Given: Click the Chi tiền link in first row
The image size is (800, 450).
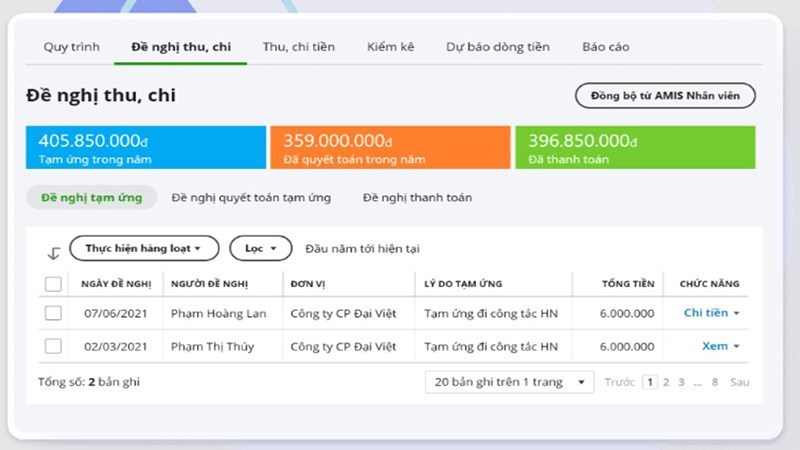Looking at the screenshot, I should point(705,313).
